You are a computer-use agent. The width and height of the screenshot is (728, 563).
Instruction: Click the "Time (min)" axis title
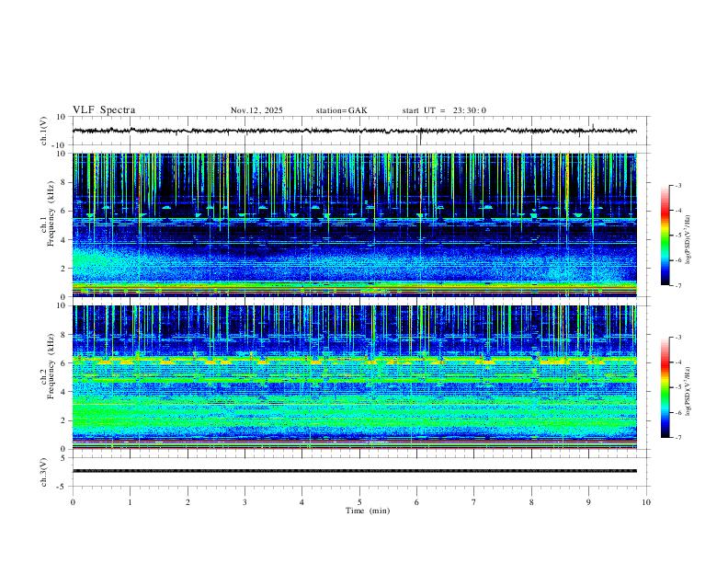tap(368, 511)
